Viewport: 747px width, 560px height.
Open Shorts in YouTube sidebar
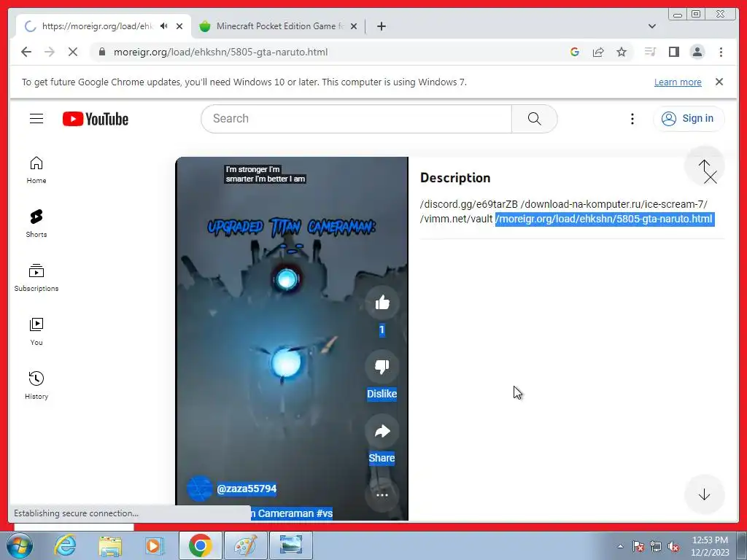36,224
